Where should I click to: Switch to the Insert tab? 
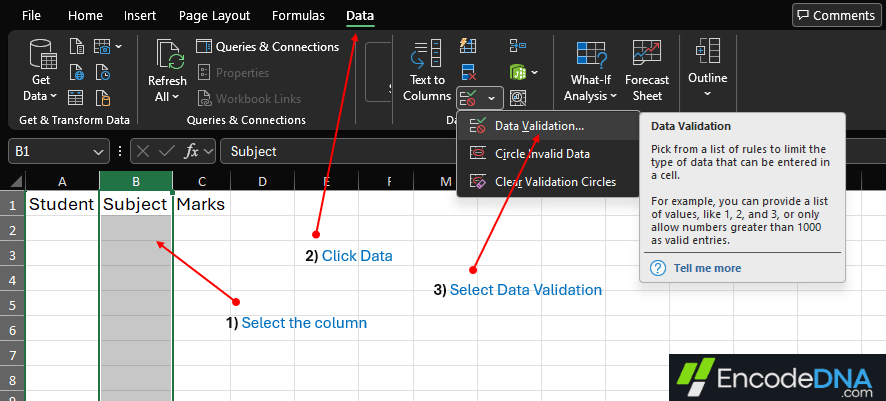140,16
